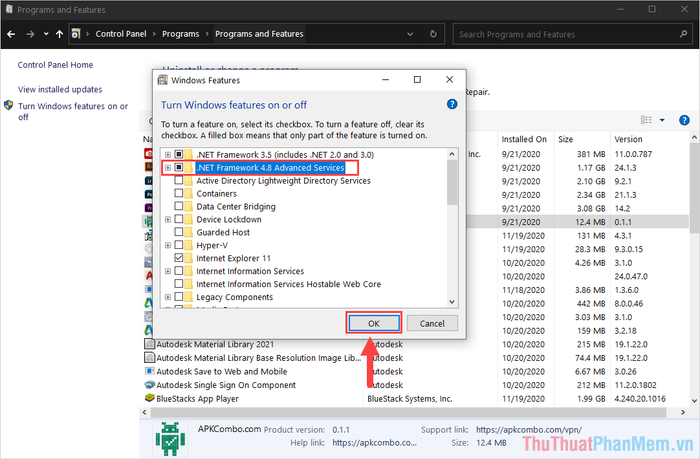Enable the Containers checkbox
Viewport: 700px width, 459px height.
coord(179,193)
